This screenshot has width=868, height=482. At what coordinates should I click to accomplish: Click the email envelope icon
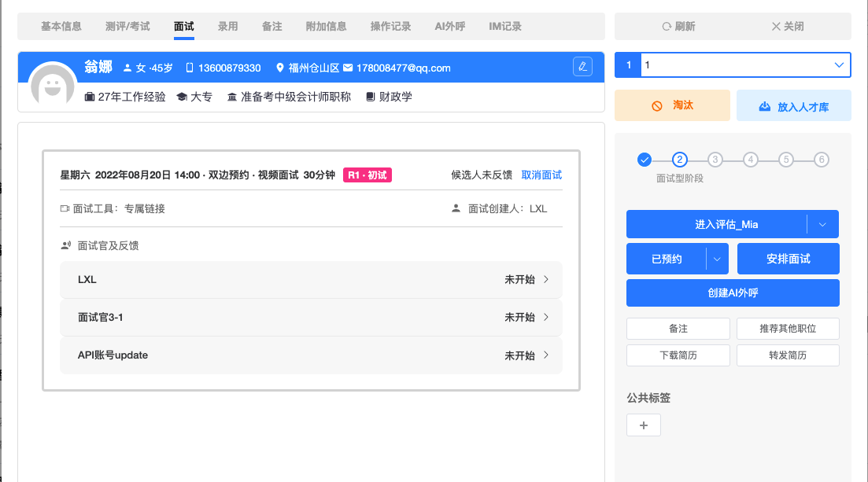pyautogui.click(x=348, y=68)
